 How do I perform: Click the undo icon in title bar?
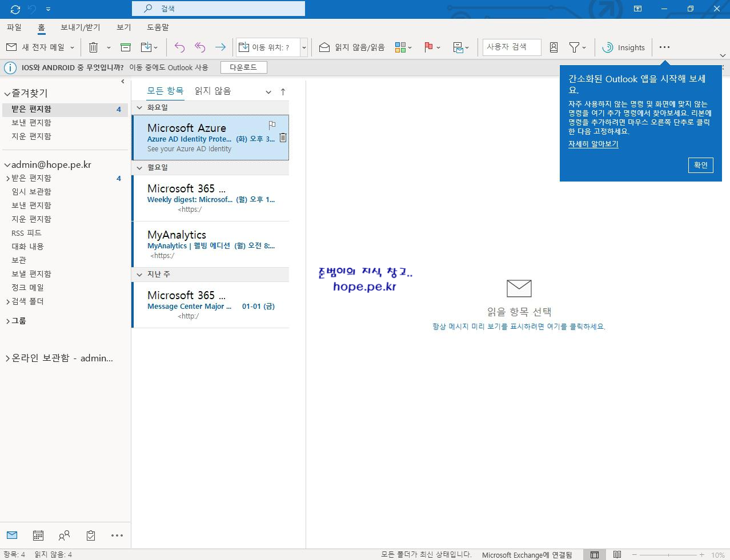pyautogui.click(x=33, y=9)
